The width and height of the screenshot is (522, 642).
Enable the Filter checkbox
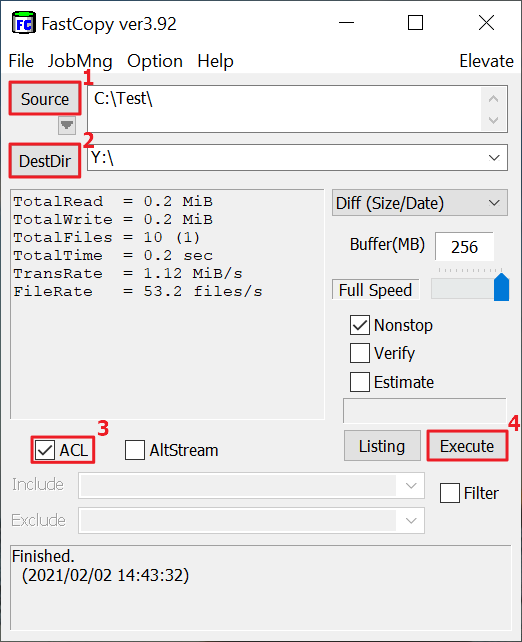pyautogui.click(x=450, y=493)
